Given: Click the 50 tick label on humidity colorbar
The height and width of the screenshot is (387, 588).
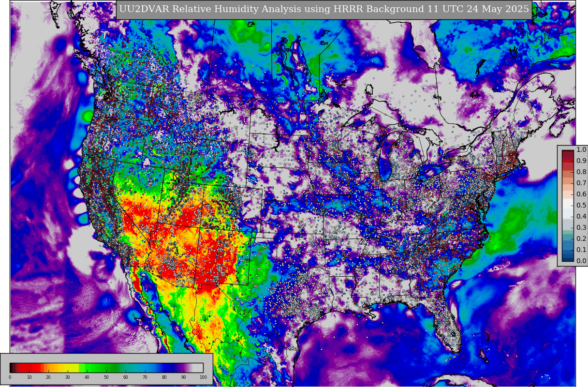Looking at the screenshot, I should [x=106, y=377].
